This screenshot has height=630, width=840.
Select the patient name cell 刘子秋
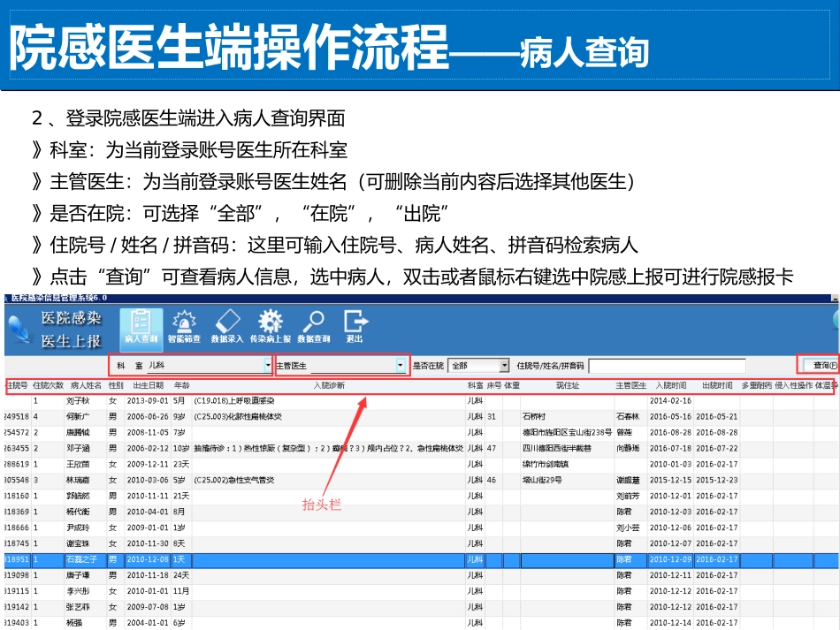(78, 400)
